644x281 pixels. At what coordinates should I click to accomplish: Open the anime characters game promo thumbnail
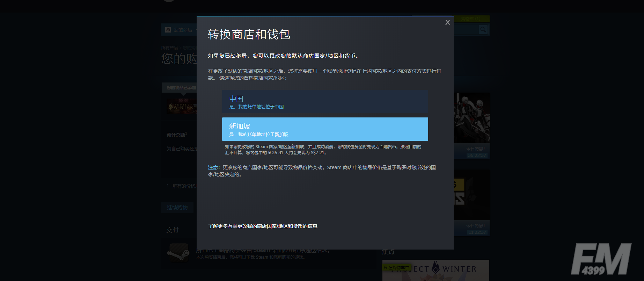click(471, 117)
